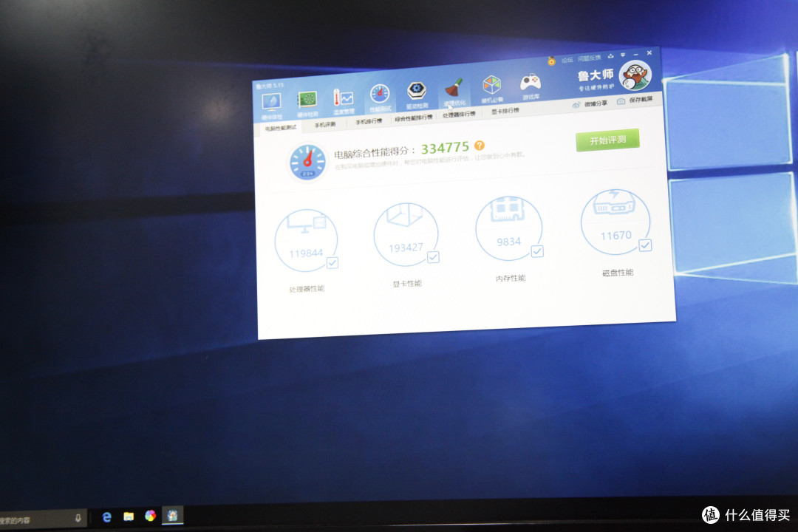Open Microsoft Edge from the taskbar
The width and height of the screenshot is (798, 532).
(x=106, y=516)
